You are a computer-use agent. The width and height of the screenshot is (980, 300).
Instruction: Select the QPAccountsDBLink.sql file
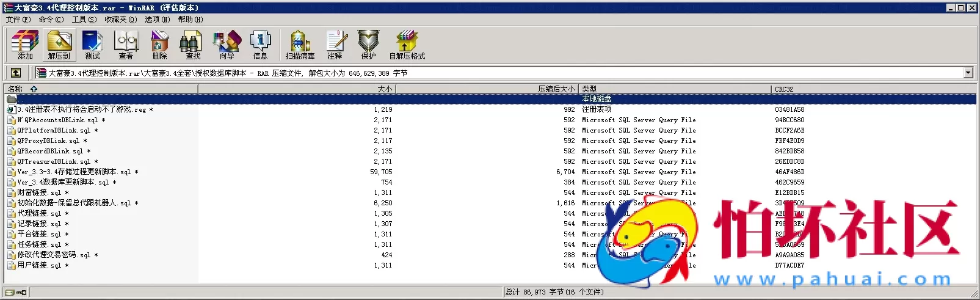click(x=58, y=120)
